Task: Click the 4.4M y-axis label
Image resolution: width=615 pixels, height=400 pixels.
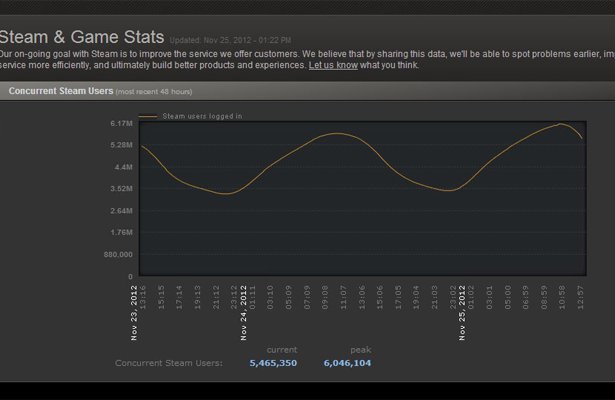Action: pos(124,167)
